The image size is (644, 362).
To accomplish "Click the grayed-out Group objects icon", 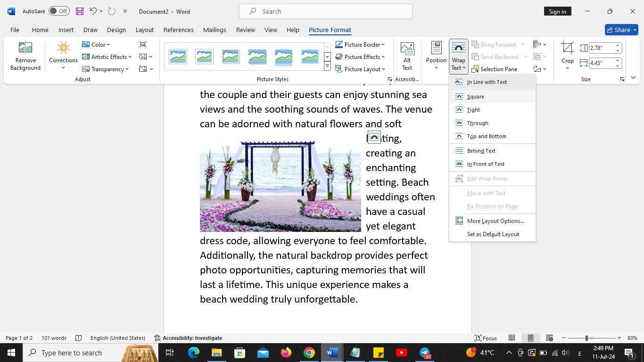I will point(539,57).
